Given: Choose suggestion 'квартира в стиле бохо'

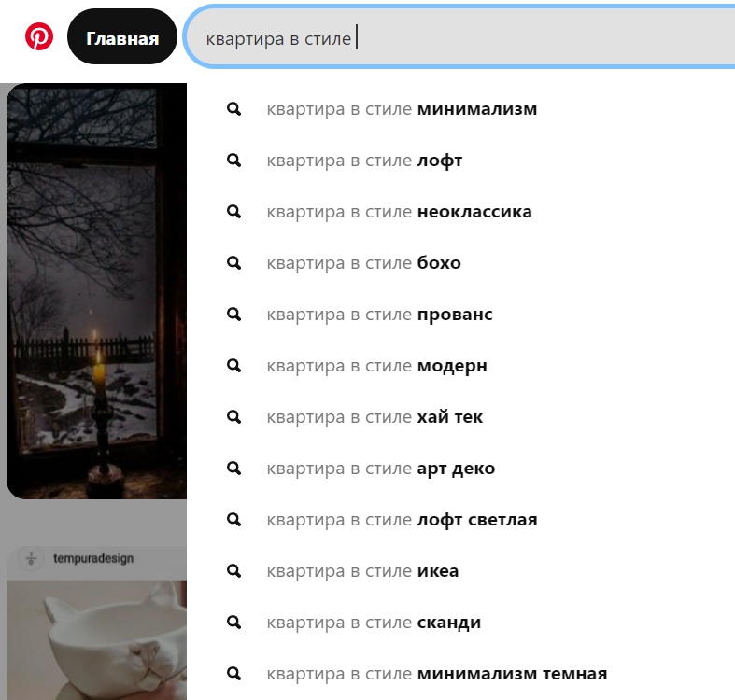Looking at the screenshot, I should click(363, 263).
